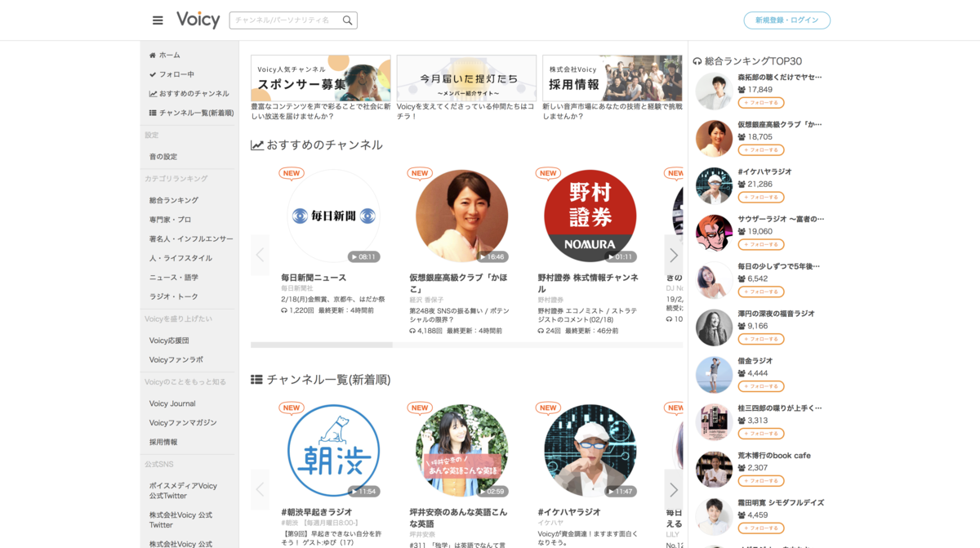
Task: Open the hamburger menu icon
Action: click(158, 20)
